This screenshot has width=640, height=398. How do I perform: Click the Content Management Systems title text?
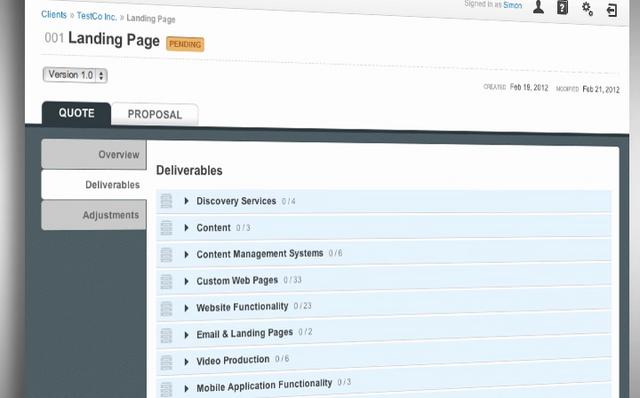260,254
